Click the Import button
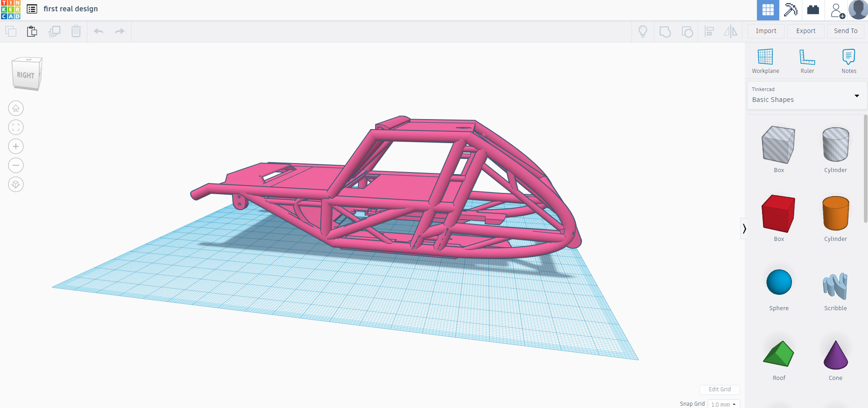 [x=766, y=31]
